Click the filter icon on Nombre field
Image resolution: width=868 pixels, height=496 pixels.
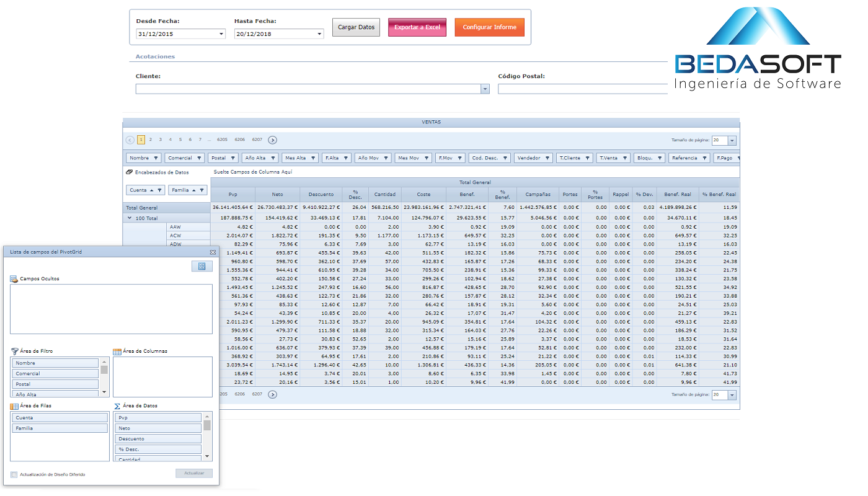[x=156, y=158]
